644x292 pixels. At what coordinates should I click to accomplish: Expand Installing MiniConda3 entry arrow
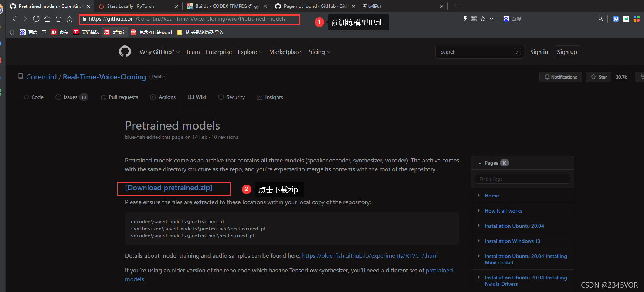coord(479,256)
